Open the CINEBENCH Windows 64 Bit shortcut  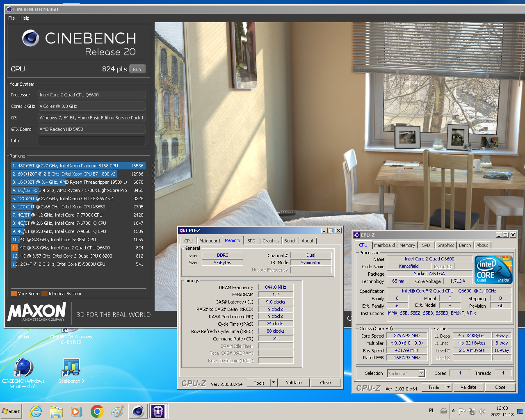[23, 373]
